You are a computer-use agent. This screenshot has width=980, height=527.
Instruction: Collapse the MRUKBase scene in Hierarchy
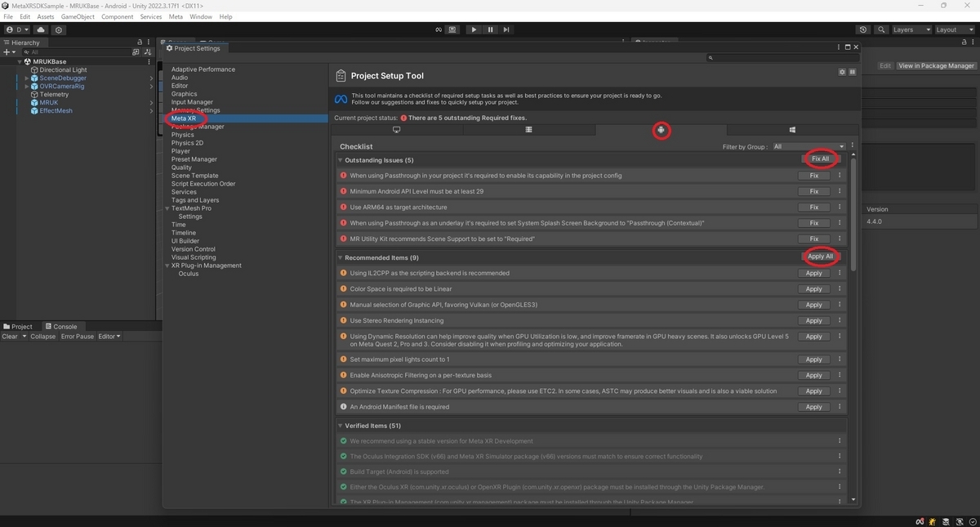pyautogui.click(x=20, y=61)
